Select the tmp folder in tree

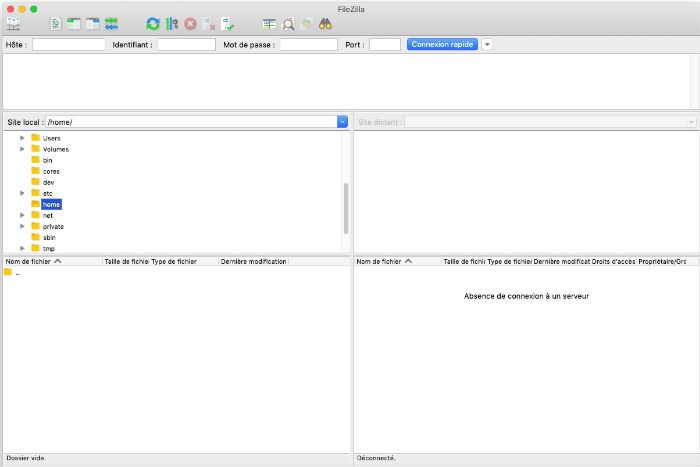pos(49,249)
